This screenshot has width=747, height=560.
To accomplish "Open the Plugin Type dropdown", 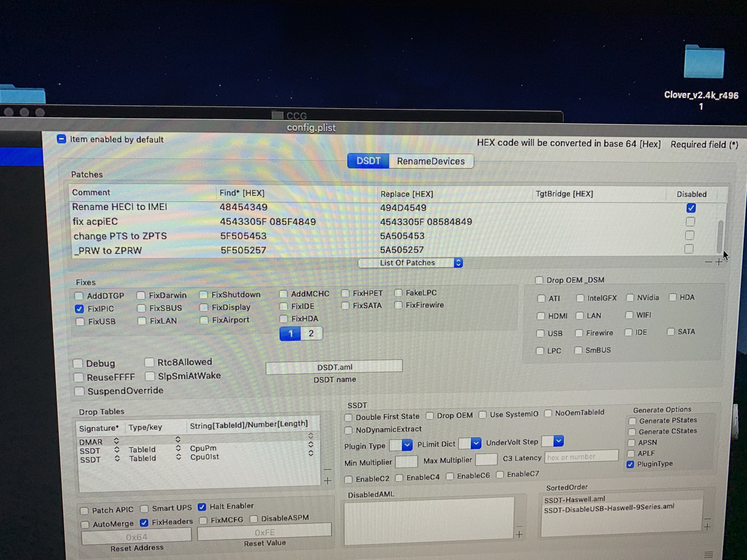I will (407, 445).
